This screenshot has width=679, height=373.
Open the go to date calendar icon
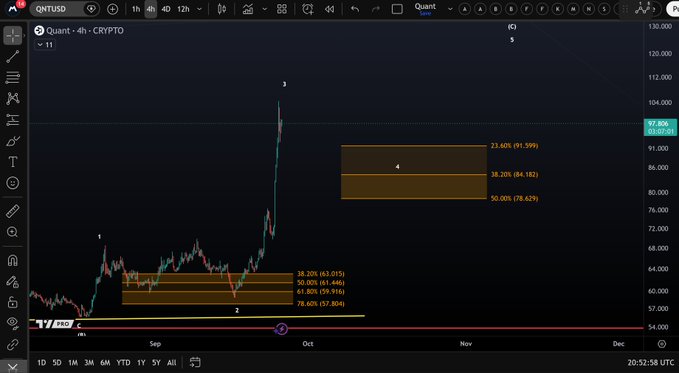[x=195, y=362]
